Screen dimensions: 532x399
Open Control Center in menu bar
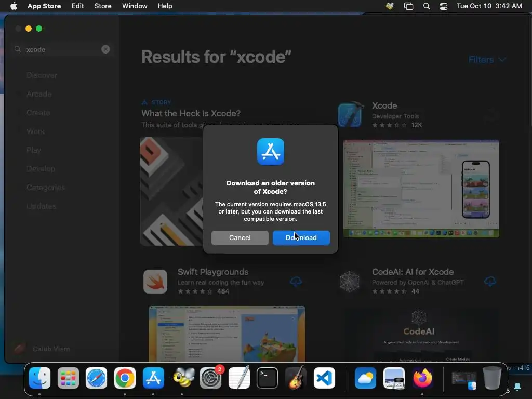(x=444, y=6)
